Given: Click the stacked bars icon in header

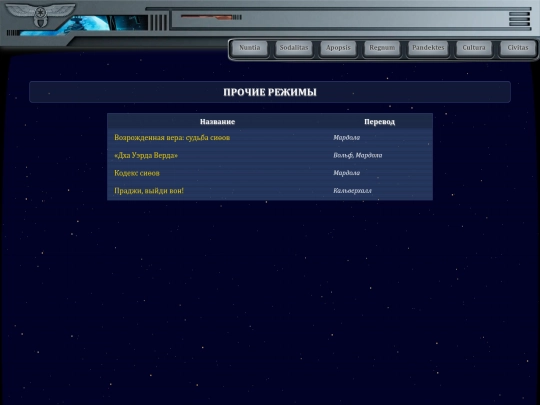Looking at the screenshot, I should pos(519,19).
